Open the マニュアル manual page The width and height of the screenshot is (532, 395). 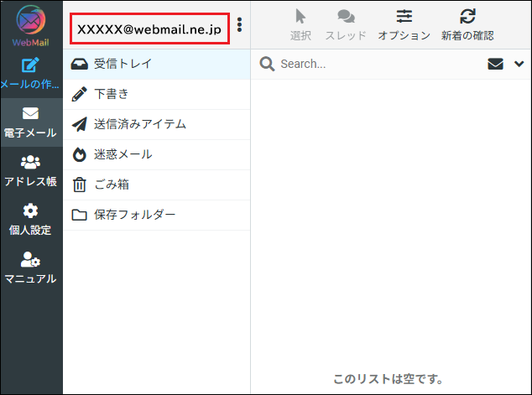point(31,268)
